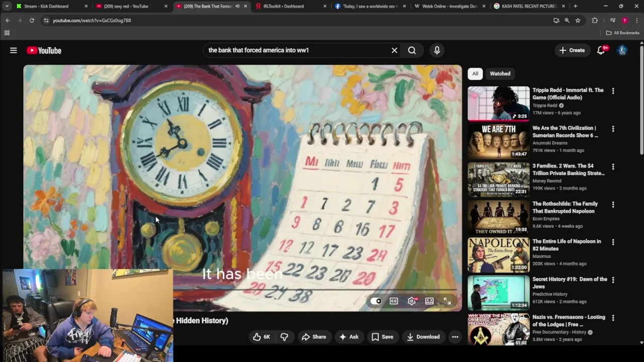Open Free Documentary - History channel name
This screenshot has width=644, height=362.
coord(559,332)
